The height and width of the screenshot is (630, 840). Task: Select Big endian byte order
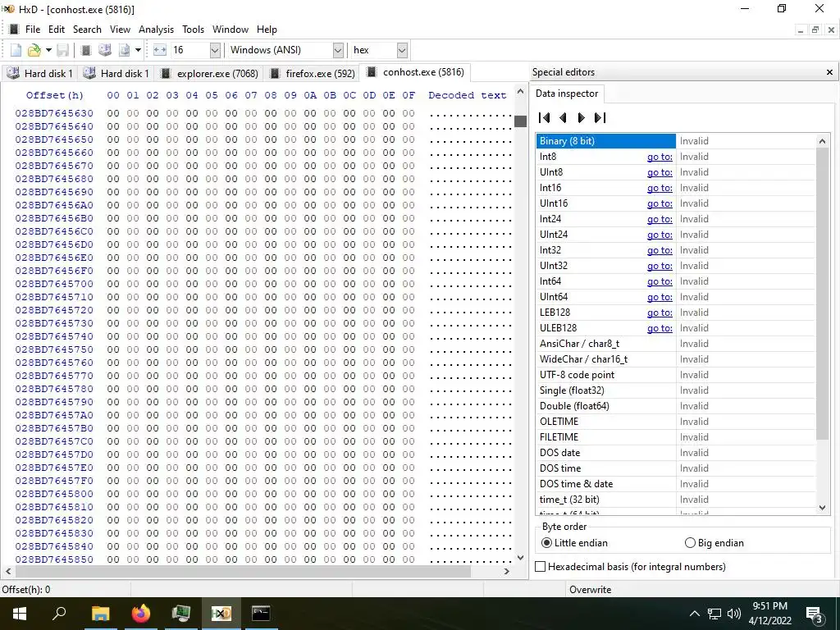(x=714, y=543)
